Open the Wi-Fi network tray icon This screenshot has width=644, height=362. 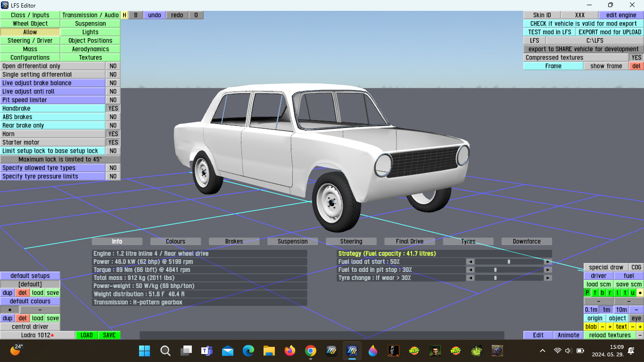558,351
